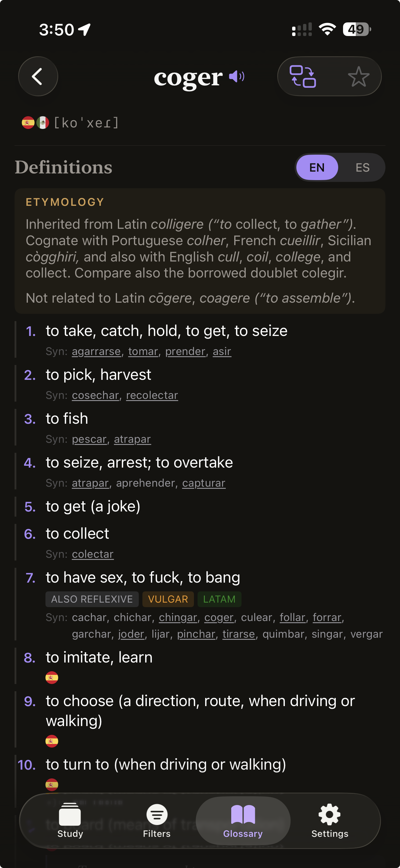This screenshot has width=400, height=868.
Task: Open the chingar synonym link
Action: [178, 617]
